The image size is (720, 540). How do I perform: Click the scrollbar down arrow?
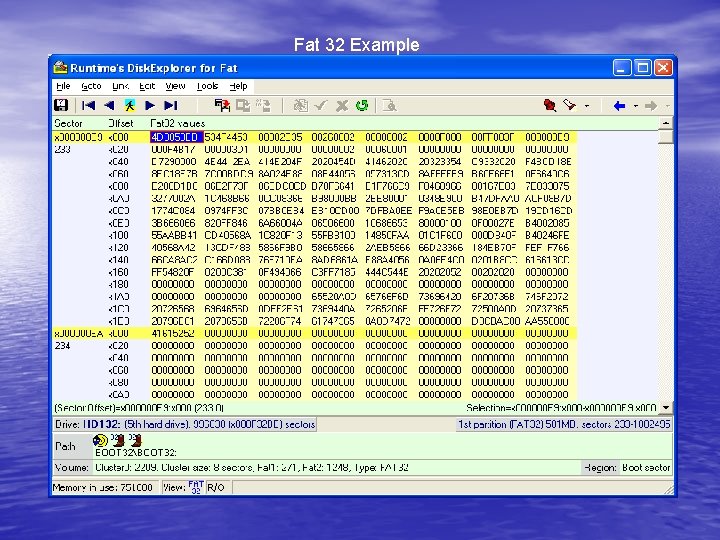[666, 407]
